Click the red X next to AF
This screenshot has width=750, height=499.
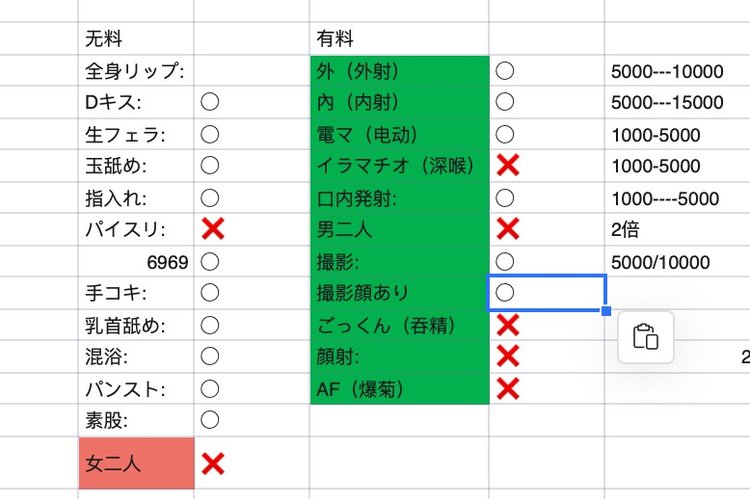508,388
